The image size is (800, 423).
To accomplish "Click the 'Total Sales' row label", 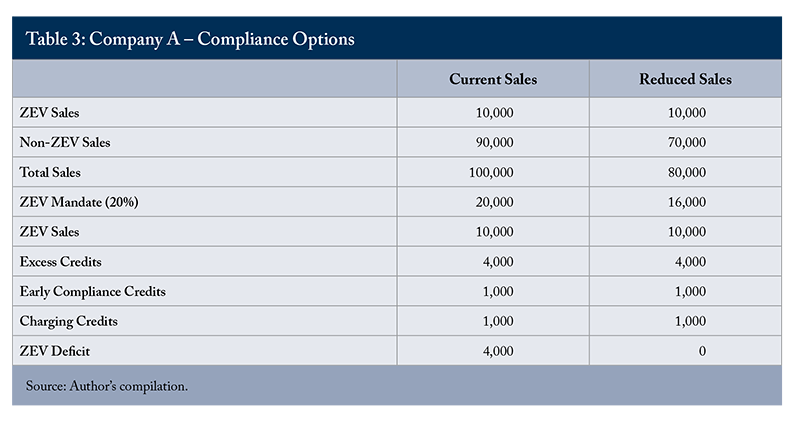I will click(x=53, y=172).
